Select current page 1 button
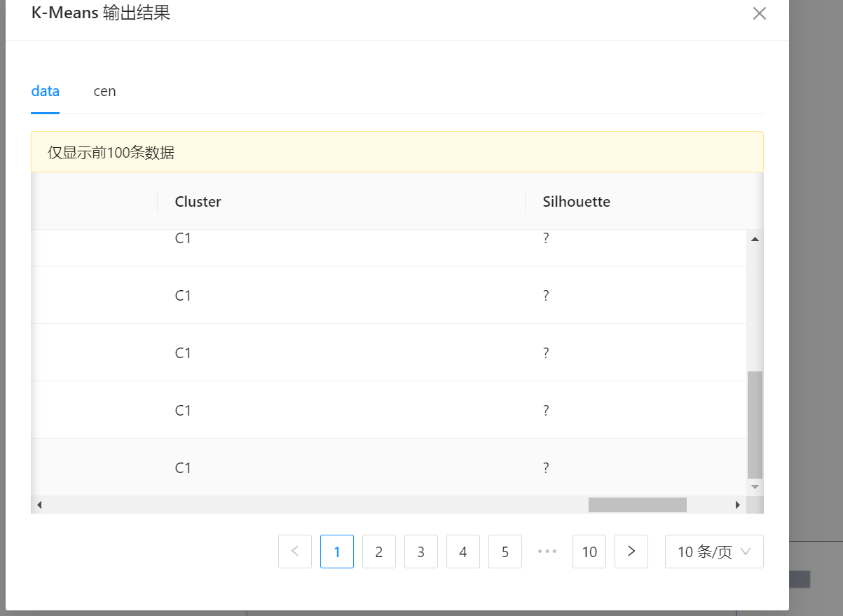 337,552
